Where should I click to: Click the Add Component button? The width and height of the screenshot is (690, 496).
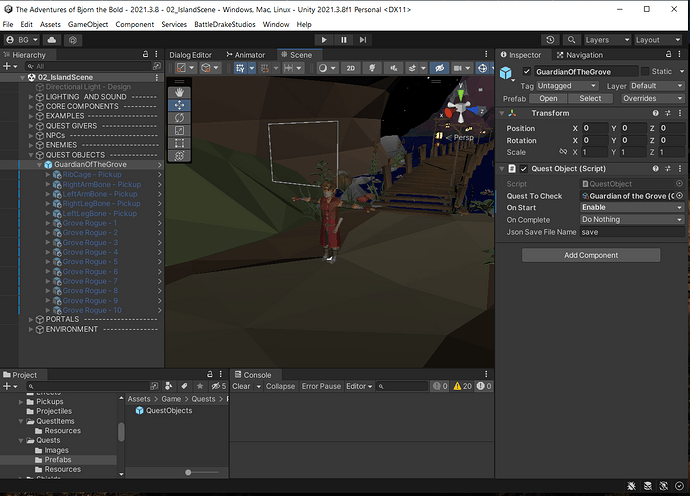click(x=591, y=255)
